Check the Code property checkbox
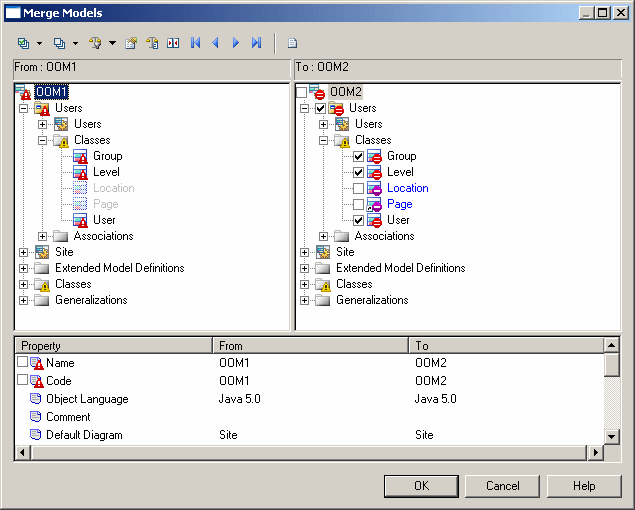Screen dimensions: 635x510 click(23, 380)
